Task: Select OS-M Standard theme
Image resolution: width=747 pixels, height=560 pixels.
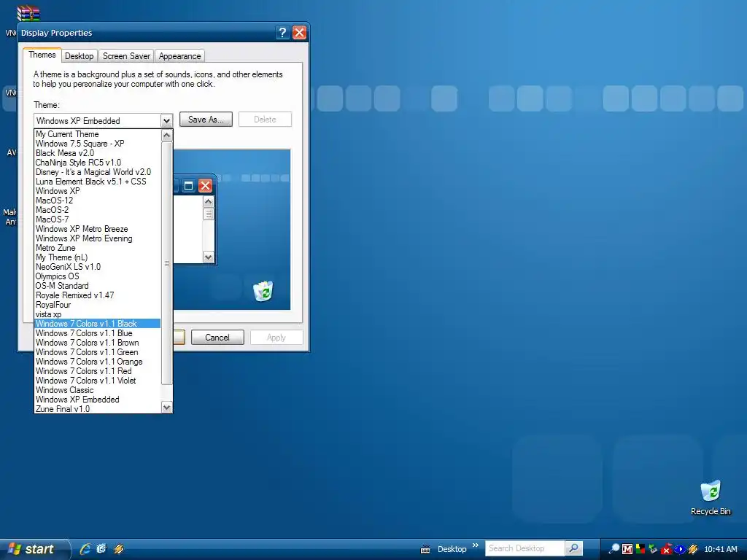Action: (x=98, y=286)
